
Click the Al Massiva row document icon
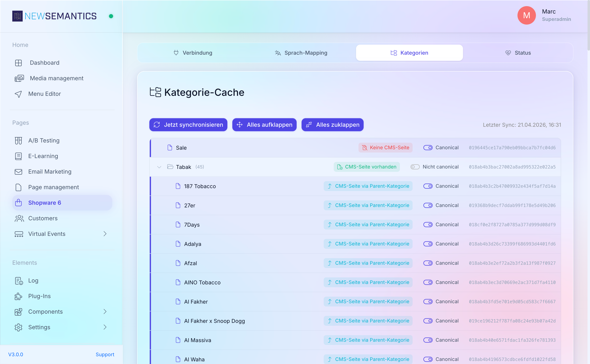178,340
